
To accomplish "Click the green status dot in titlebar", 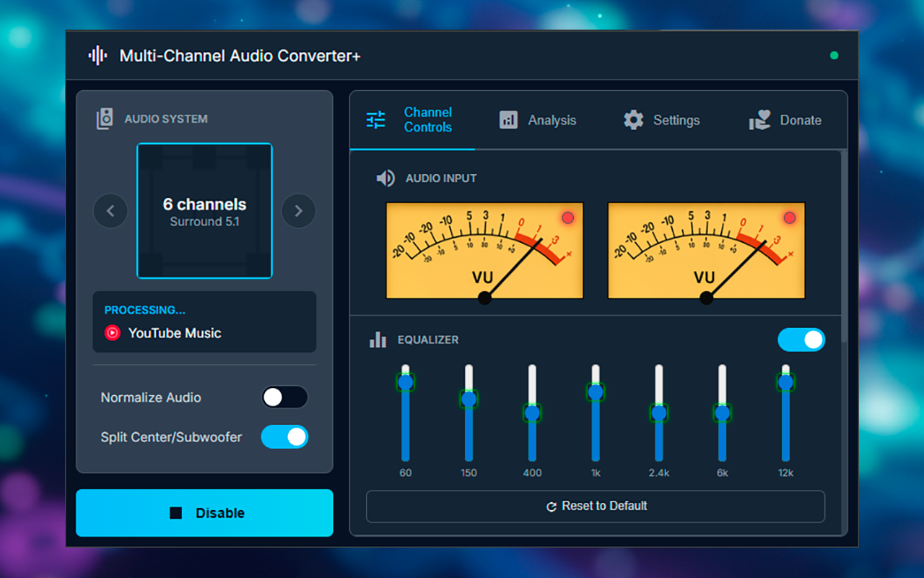I will tap(834, 55).
